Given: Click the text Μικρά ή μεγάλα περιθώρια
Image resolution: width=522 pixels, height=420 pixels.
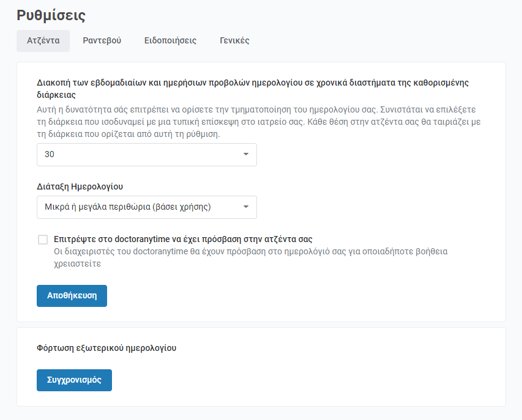Looking at the screenshot, I should coord(128,207).
